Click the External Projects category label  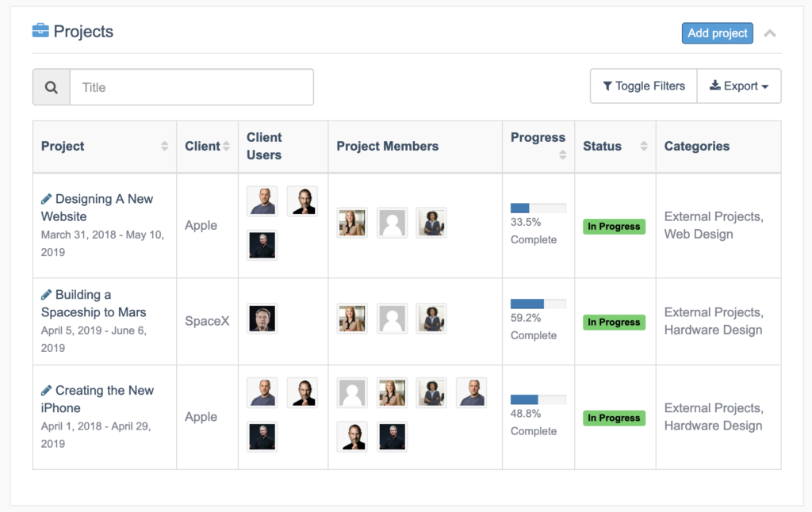(x=713, y=216)
